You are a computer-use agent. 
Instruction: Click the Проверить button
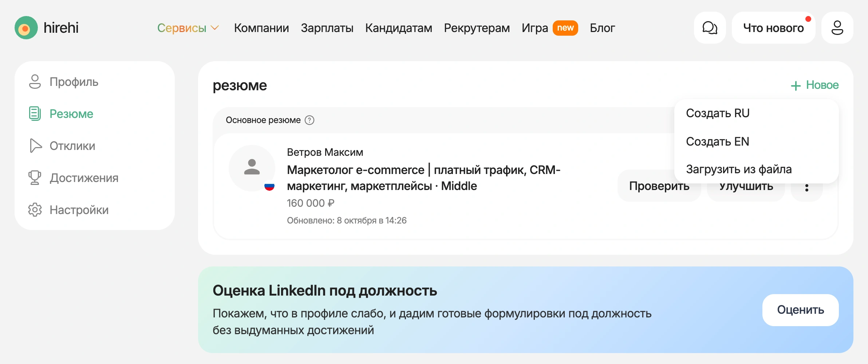(x=659, y=186)
